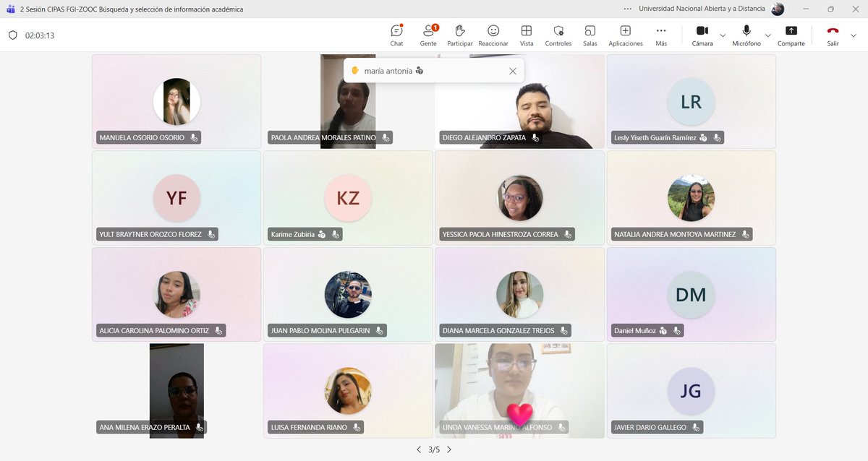The image size is (868, 461).
Task: Select ALICIA CAROLINA PALOMINO ORTIZ's avatar
Action: [176, 295]
